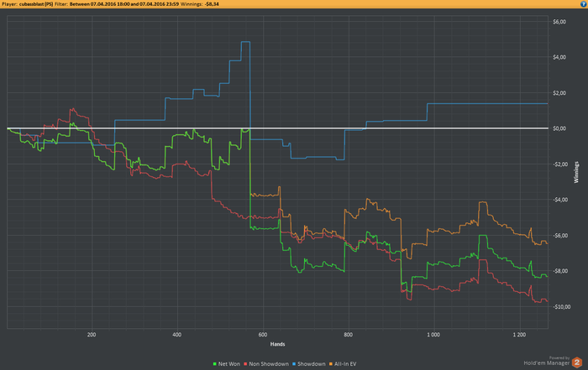588x370 pixels.
Task: Click the -$8,00 y-axis label
Action: pyautogui.click(x=560, y=271)
